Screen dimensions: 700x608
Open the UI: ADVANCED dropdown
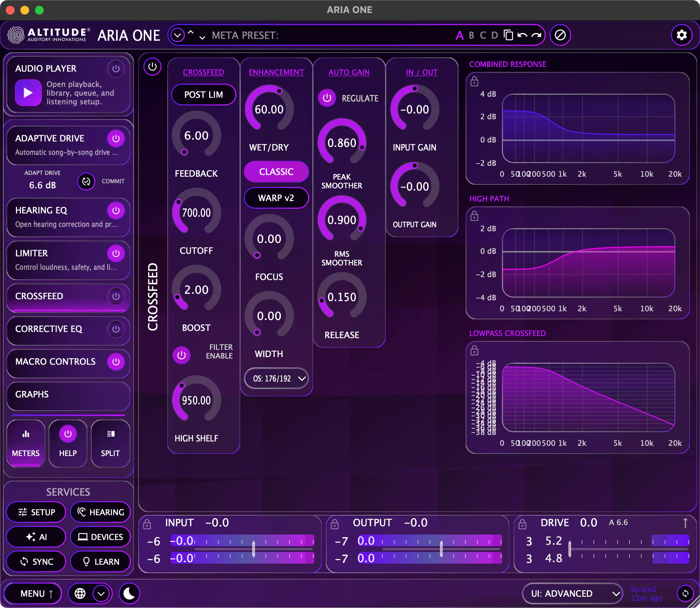[x=572, y=593]
